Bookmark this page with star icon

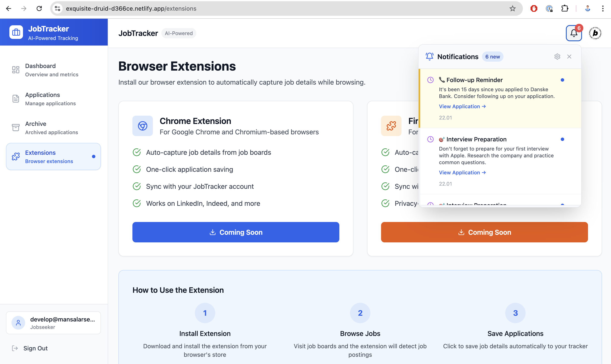[512, 9]
